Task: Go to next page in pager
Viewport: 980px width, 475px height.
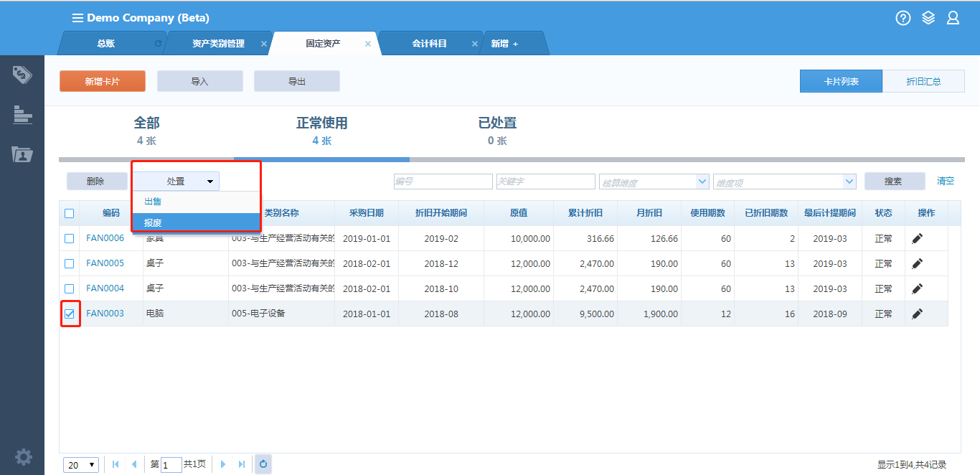Action: tap(223, 464)
